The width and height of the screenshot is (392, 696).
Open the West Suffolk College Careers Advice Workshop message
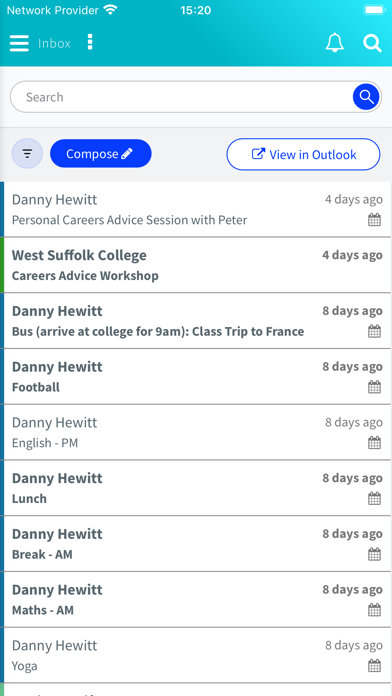click(196, 265)
